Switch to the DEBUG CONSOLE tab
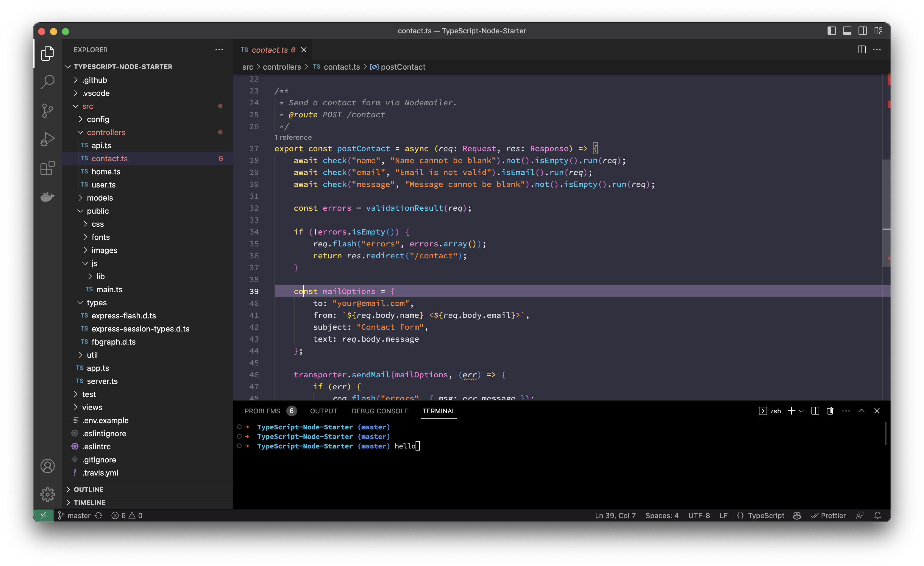 pyautogui.click(x=380, y=411)
